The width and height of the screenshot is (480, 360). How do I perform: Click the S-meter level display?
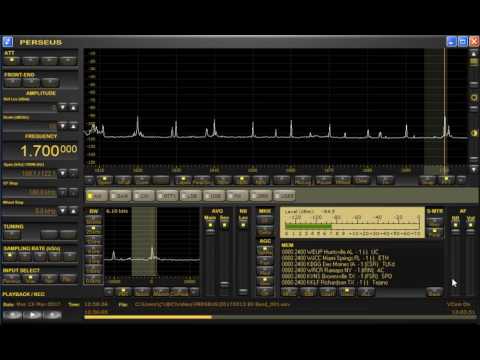(x=352, y=222)
